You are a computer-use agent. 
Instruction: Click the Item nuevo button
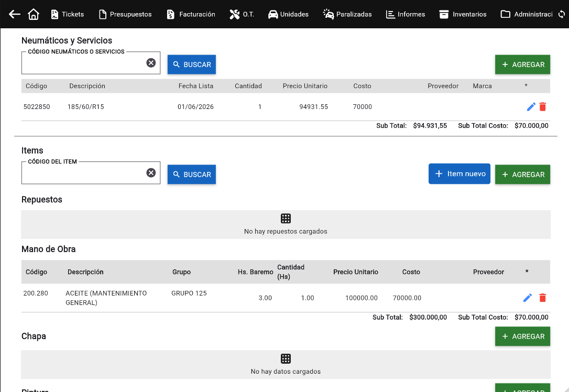coord(459,174)
